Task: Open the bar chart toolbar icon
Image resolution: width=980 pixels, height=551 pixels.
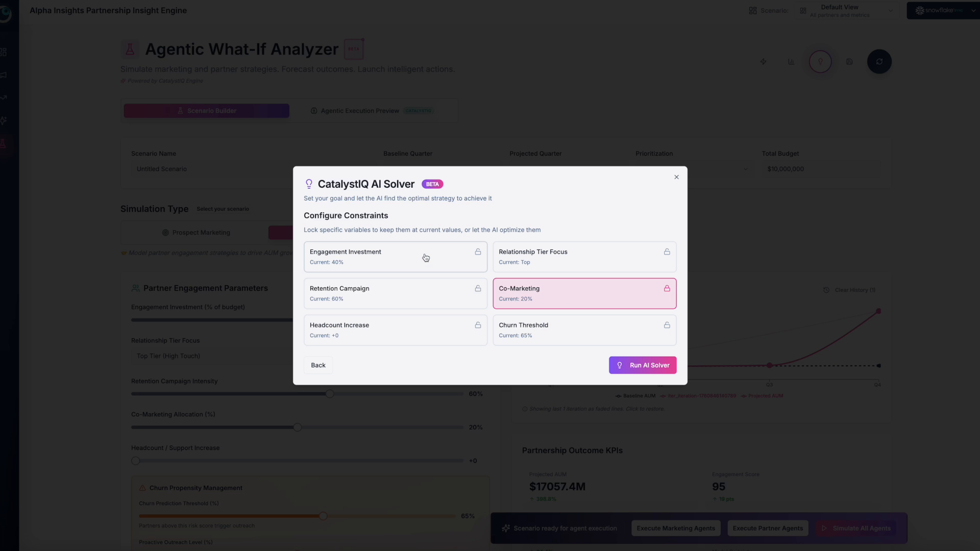Action: (791, 62)
